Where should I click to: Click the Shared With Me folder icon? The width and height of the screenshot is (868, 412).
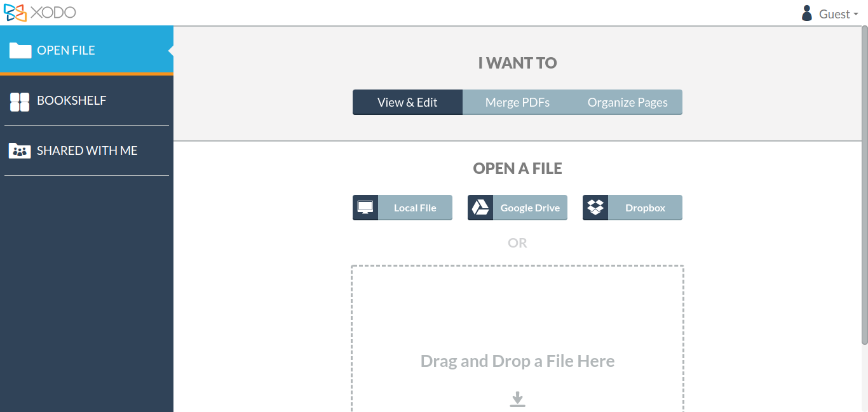pyautogui.click(x=20, y=151)
